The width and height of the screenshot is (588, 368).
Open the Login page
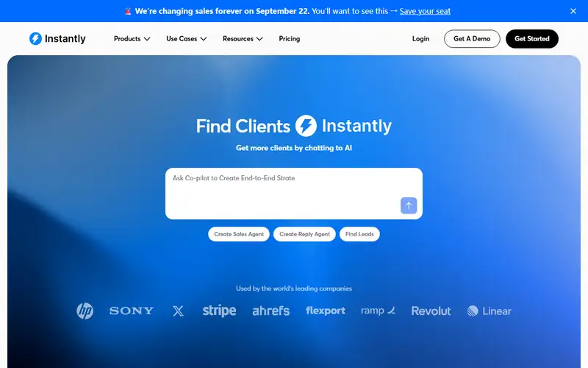click(420, 39)
